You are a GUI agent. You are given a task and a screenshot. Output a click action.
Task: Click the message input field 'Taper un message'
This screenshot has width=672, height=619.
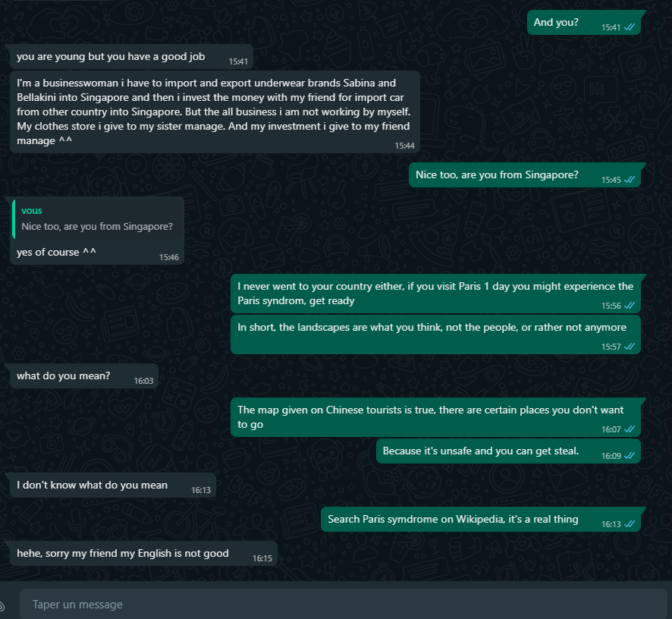tap(343, 604)
